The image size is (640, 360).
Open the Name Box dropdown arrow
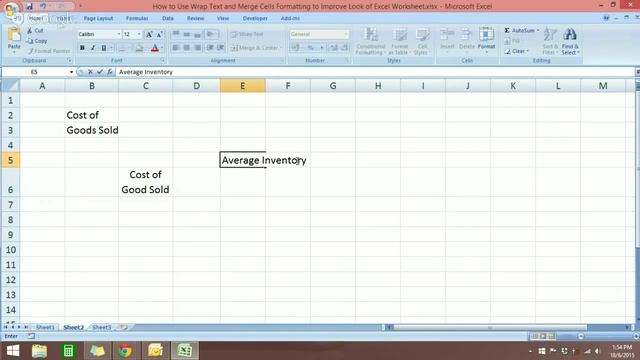point(71,72)
